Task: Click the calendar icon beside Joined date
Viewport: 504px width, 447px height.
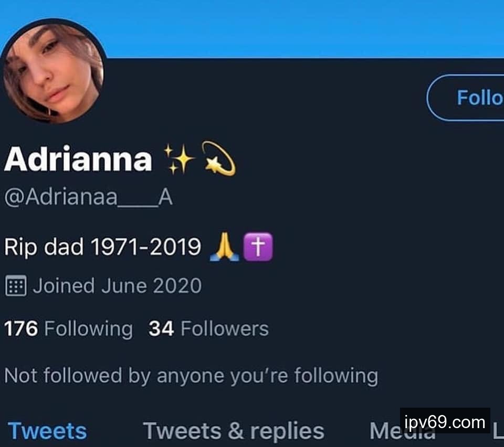Action: (x=15, y=286)
